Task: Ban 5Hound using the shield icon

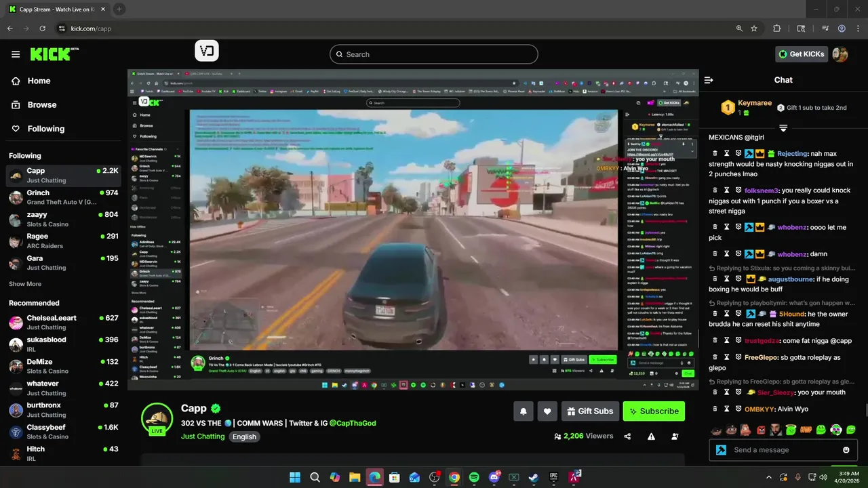Action: click(738, 314)
